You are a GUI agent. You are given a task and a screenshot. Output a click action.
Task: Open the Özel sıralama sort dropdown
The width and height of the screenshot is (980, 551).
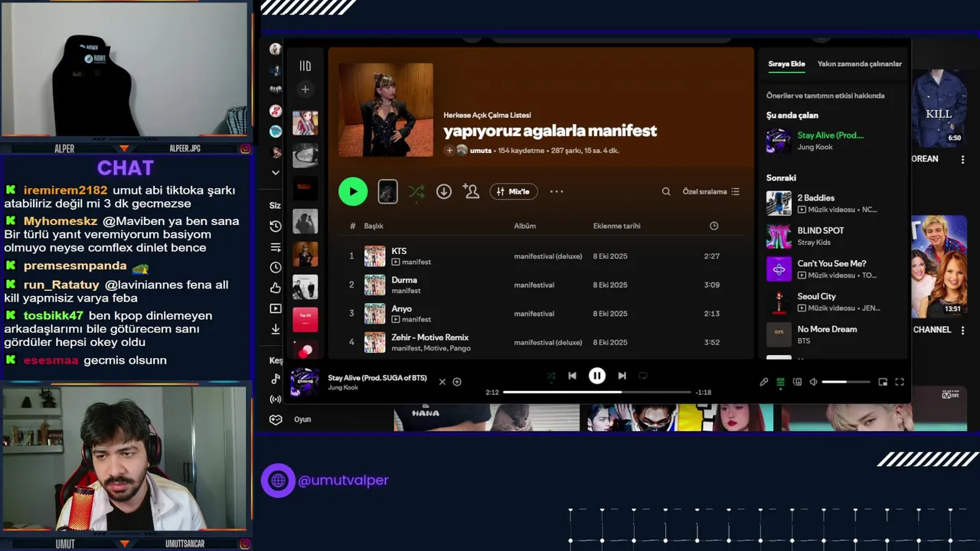click(710, 191)
